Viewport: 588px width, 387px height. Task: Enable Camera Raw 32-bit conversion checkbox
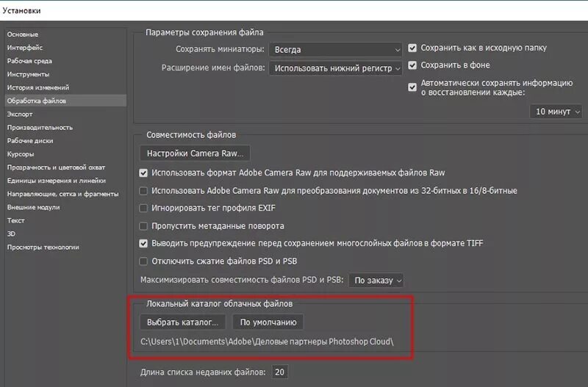[x=143, y=191]
